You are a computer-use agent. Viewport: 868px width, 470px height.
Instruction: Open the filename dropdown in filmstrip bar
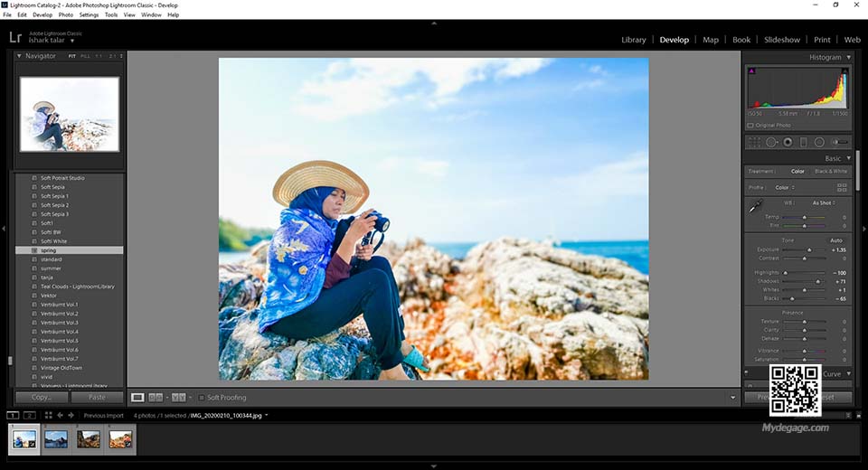(266, 415)
